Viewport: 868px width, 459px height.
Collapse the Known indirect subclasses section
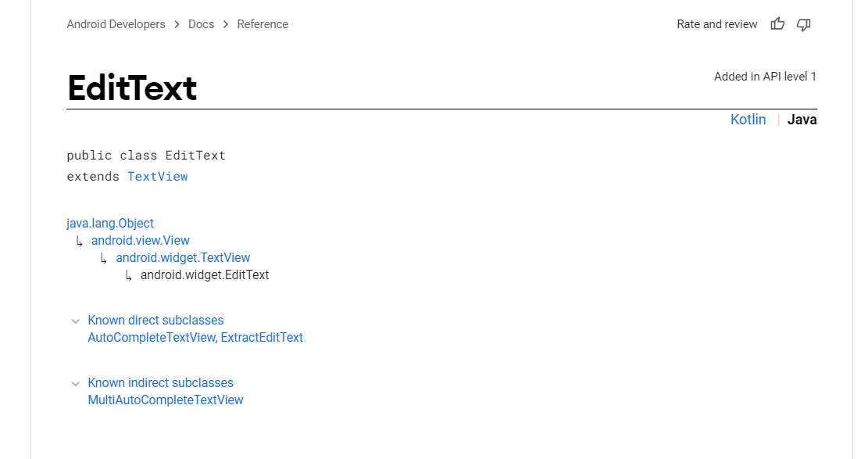tap(76, 383)
